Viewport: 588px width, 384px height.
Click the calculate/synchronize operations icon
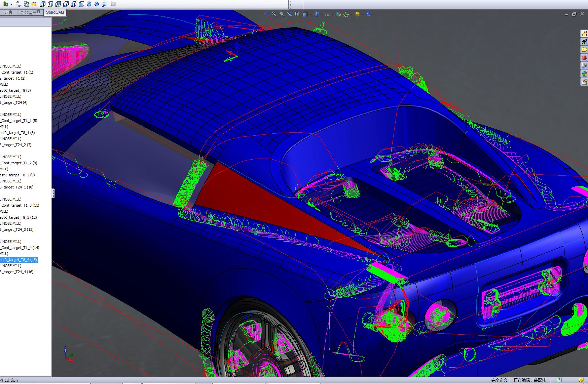(x=26, y=4)
